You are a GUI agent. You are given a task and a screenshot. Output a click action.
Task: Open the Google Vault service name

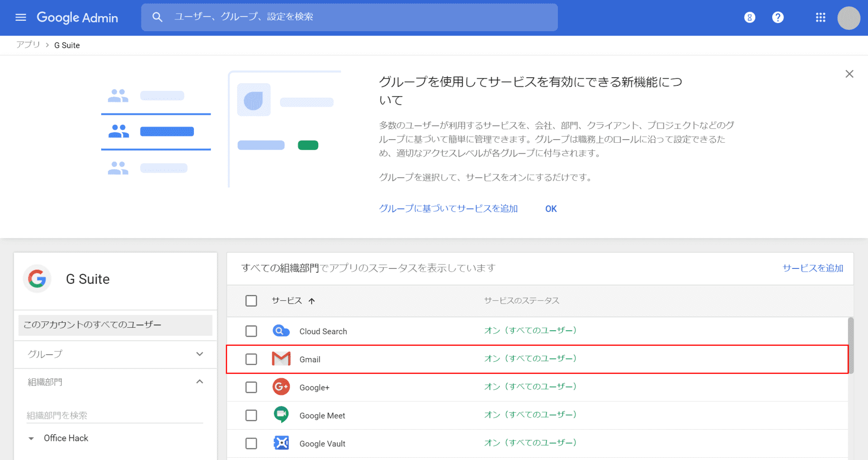[x=322, y=443]
